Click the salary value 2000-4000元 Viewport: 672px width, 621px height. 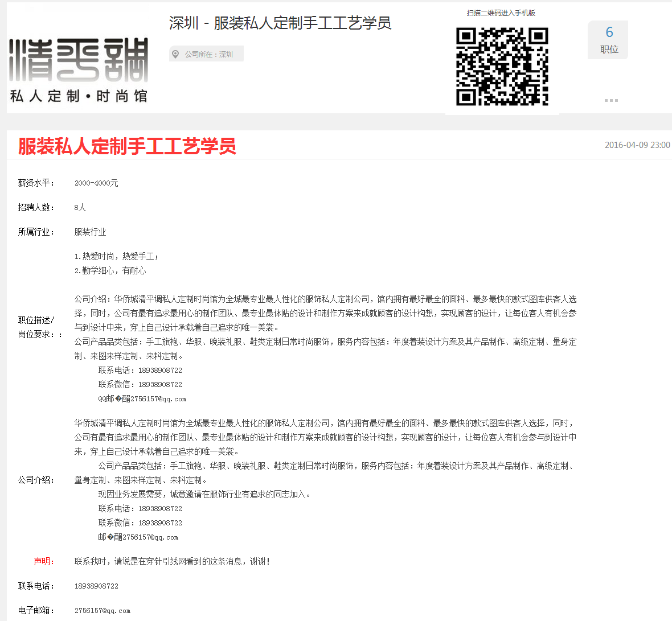coord(96,183)
